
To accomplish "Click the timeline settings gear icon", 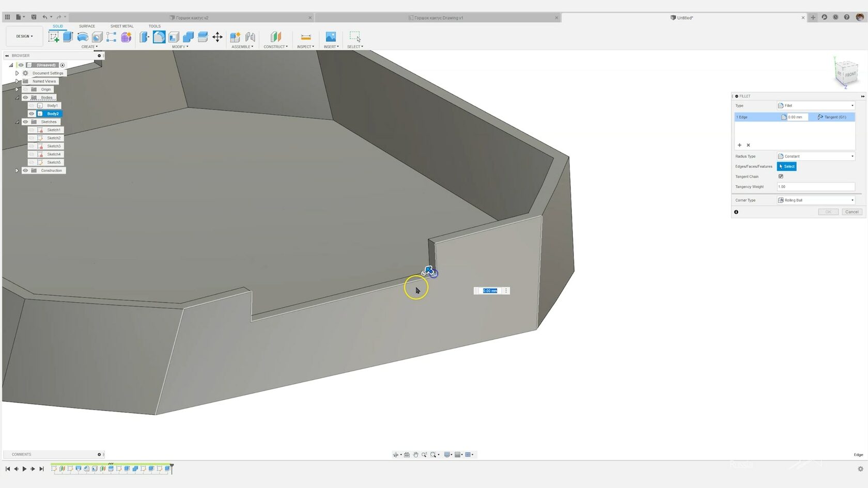I will pos(860,469).
